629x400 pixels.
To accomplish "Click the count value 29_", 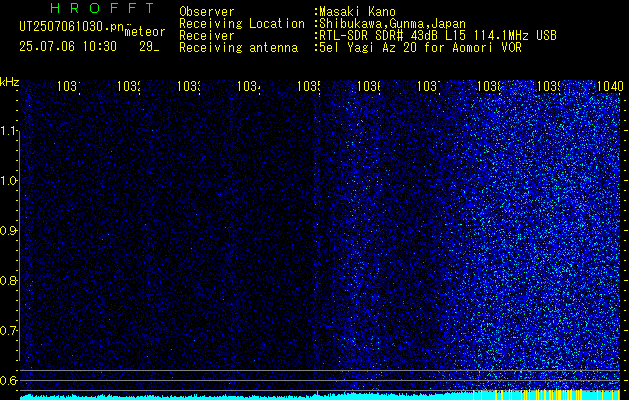I will click(149, 47).
